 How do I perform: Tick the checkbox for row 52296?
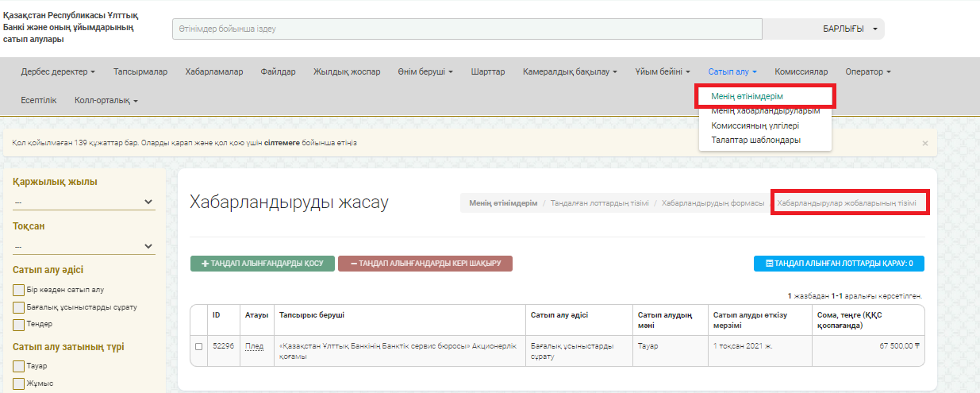click(x=199, y=346)
